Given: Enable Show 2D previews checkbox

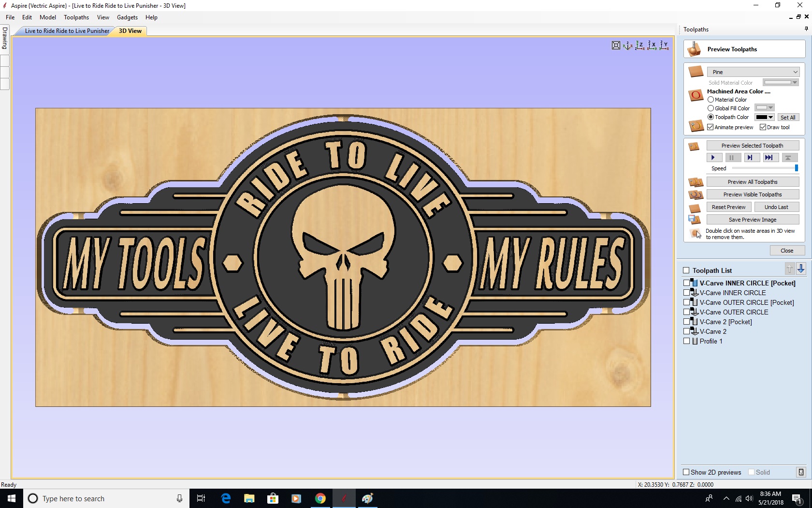Looking at the screenshot, I should pos(686,472).
